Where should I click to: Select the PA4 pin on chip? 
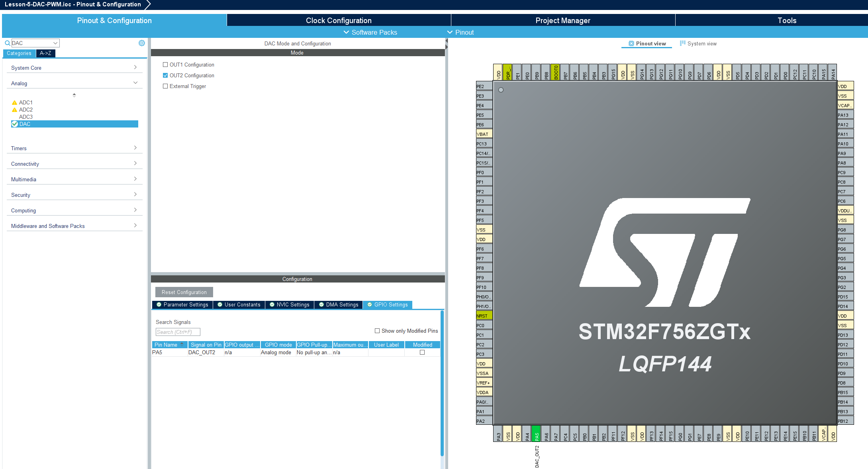point(527,434)
